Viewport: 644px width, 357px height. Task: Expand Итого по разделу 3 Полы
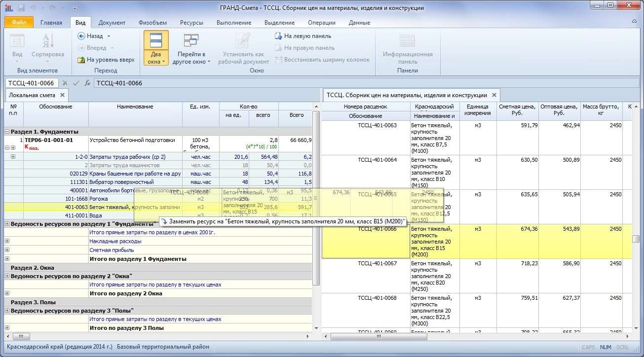point(7,327)
